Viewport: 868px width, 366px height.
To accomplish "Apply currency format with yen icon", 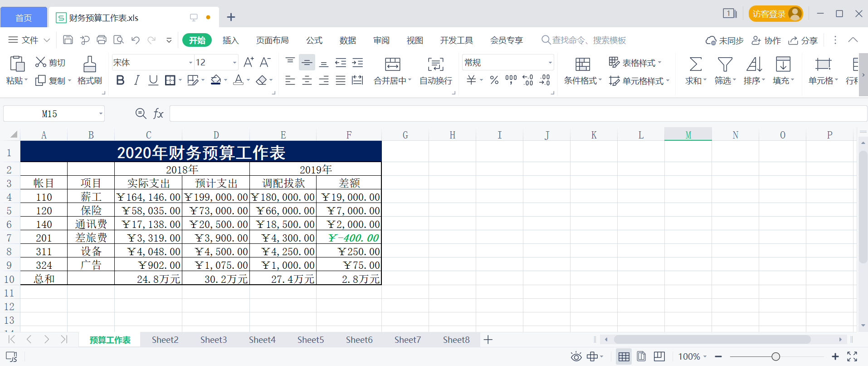I will pos(472,80).
